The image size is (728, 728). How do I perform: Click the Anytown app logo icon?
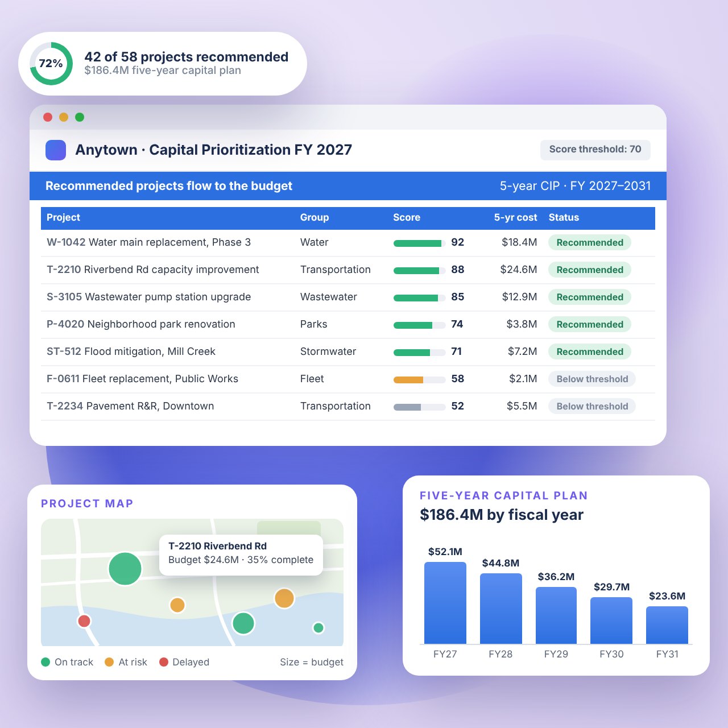pos(56,150)
